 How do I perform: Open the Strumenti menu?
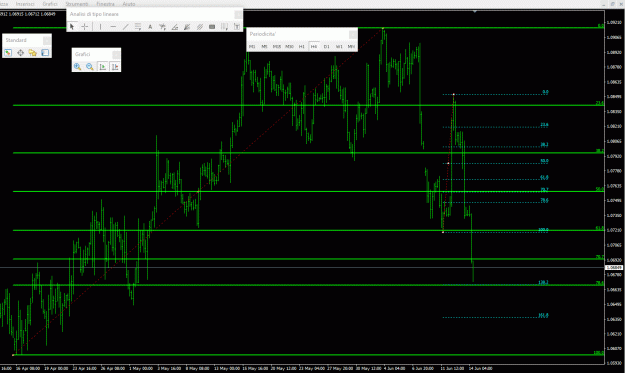77,4
